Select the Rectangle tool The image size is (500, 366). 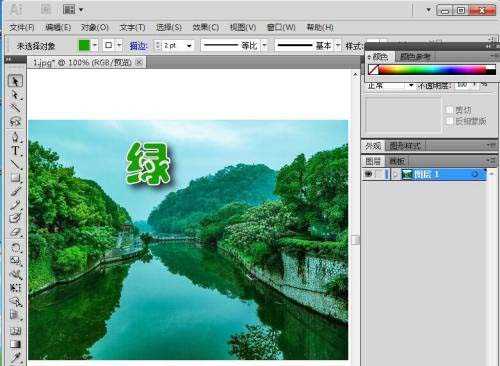pos(15,177)
